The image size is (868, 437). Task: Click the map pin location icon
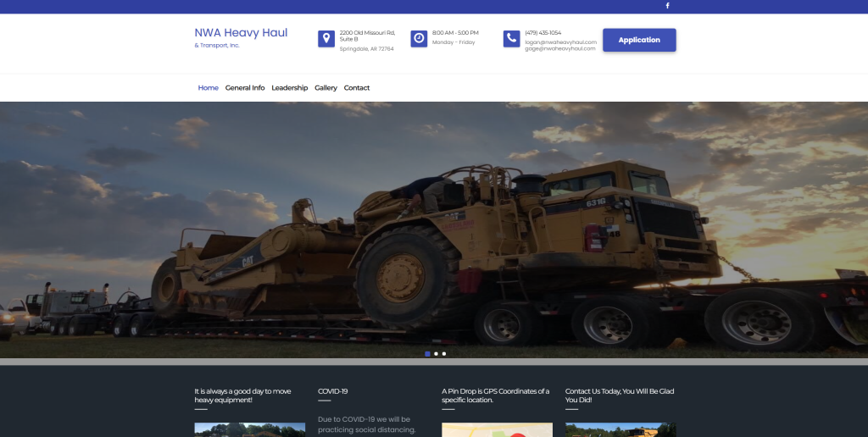tap(326, 39)
